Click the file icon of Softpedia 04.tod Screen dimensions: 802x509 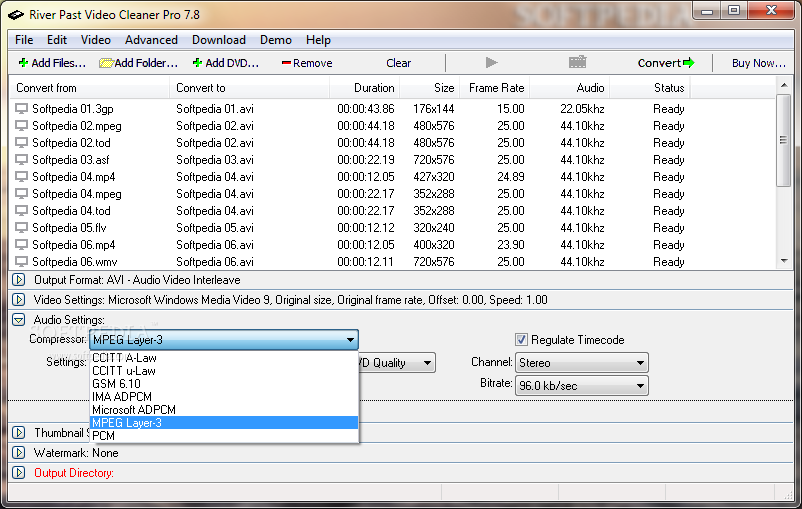coord(21,211)
